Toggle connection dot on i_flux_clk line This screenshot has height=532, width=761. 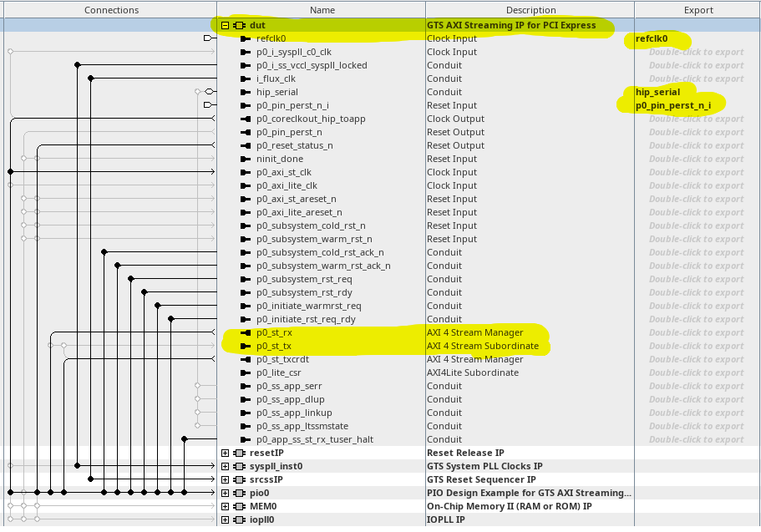click(91, 79)
